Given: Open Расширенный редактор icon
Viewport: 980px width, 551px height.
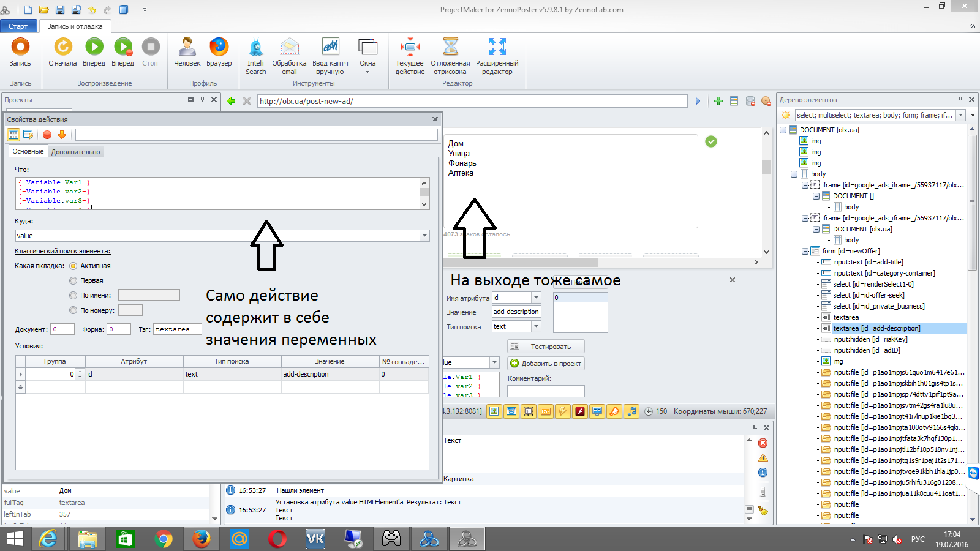Looking at the screenshot, I should 497,47.
